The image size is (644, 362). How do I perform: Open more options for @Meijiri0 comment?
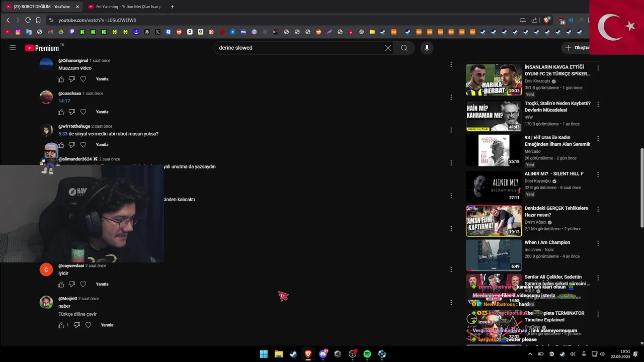451,302
